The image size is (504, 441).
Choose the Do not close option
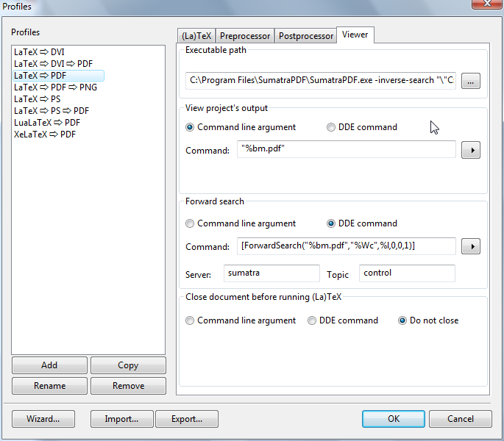coord(428,320)
